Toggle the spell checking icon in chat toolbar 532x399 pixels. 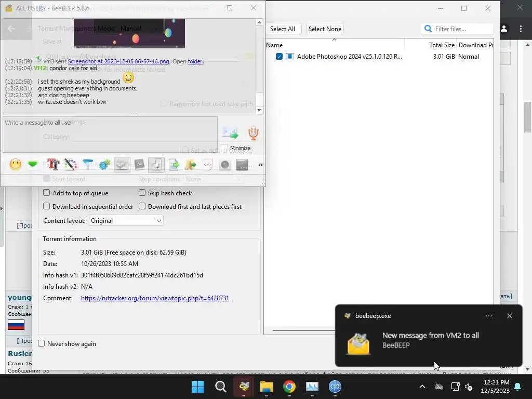(122, 165)
